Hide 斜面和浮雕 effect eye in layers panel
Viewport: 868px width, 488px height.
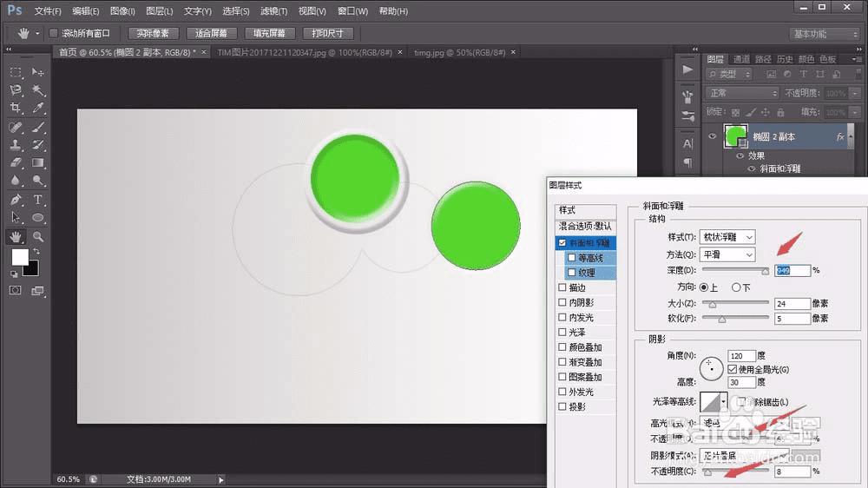(x=751, y=169)
